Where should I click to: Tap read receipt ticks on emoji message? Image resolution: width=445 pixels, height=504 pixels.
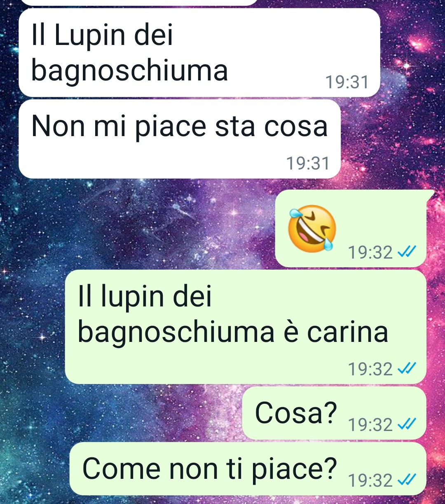[406, 251]
